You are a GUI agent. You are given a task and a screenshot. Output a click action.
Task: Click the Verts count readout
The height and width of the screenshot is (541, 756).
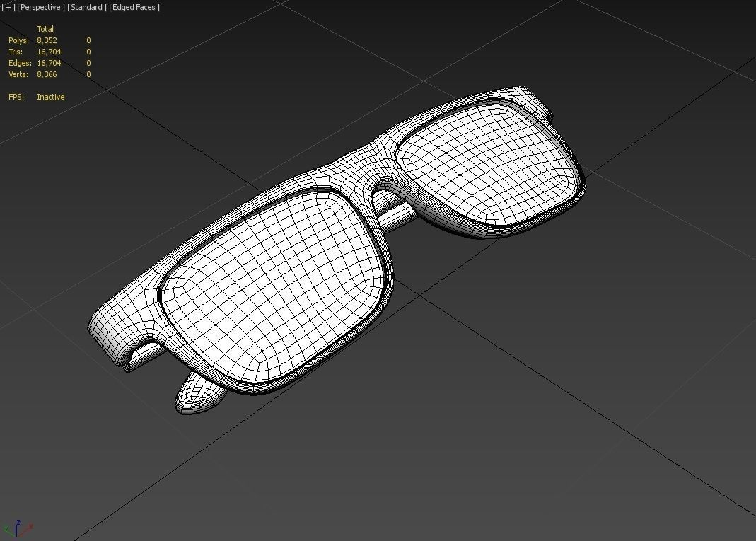pyautogui.click(x=46, y=74)
